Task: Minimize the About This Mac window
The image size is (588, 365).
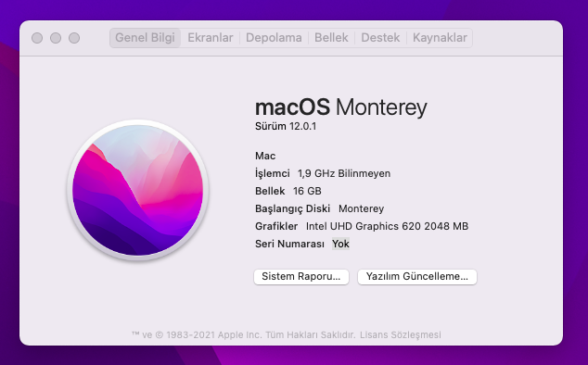Action: tap(56, 38)
